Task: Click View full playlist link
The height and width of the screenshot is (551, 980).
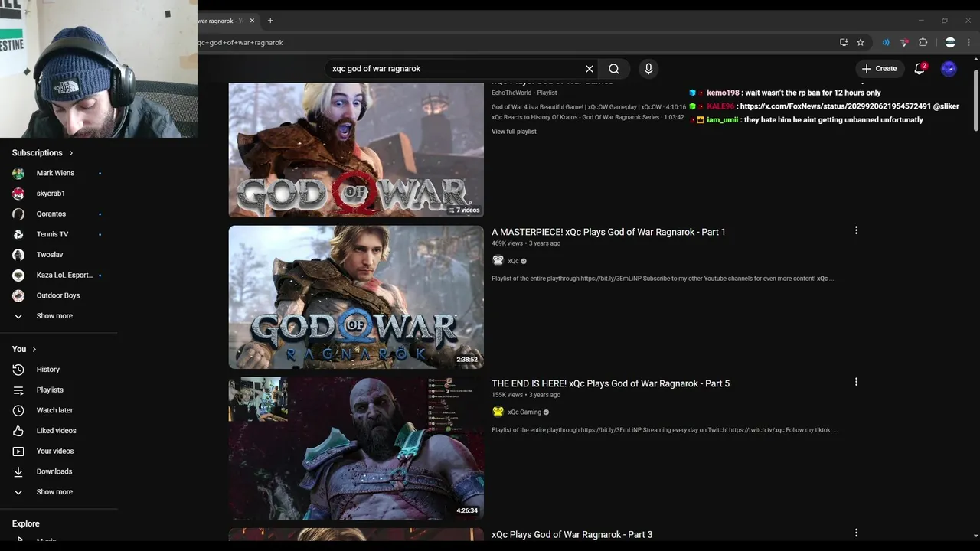Action: coord(514,132)
